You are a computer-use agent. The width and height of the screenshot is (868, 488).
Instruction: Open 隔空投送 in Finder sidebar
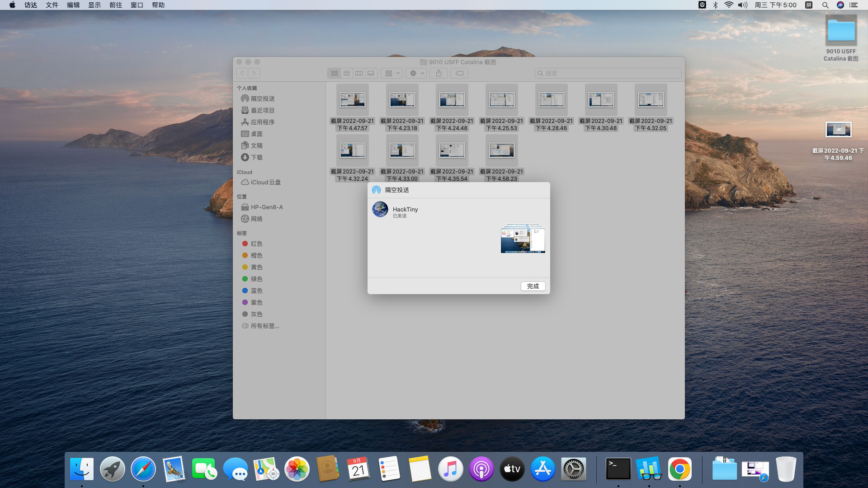pyautogui.click(x=262, y=99)
